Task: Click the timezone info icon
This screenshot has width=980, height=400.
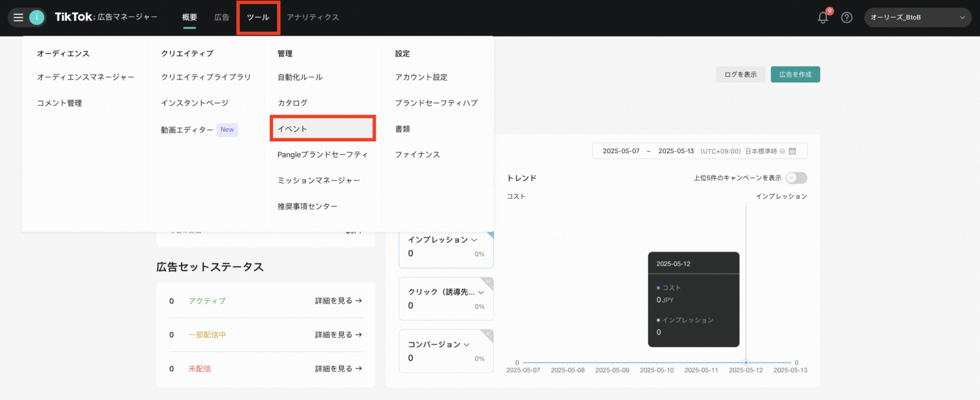Action: pos(782,151)
